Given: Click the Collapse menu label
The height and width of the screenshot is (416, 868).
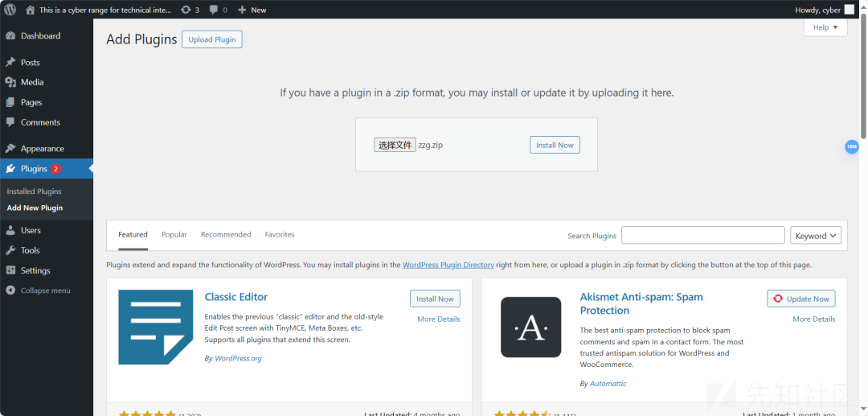Looking at the screenshot, I should click(x=45, y=290).
